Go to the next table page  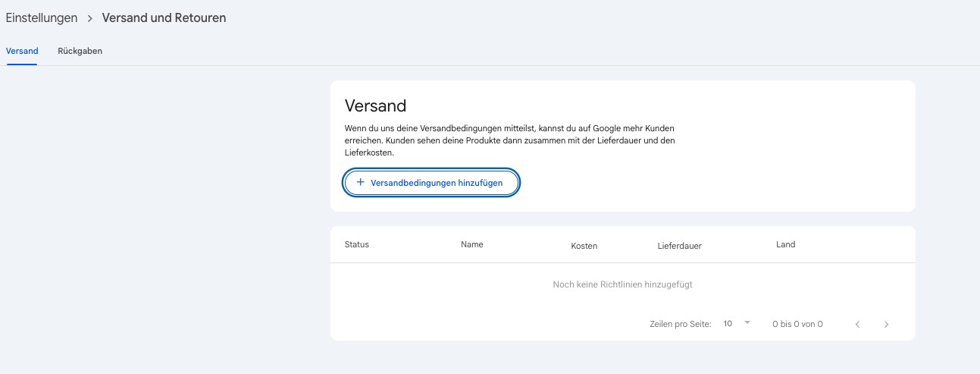887,324
